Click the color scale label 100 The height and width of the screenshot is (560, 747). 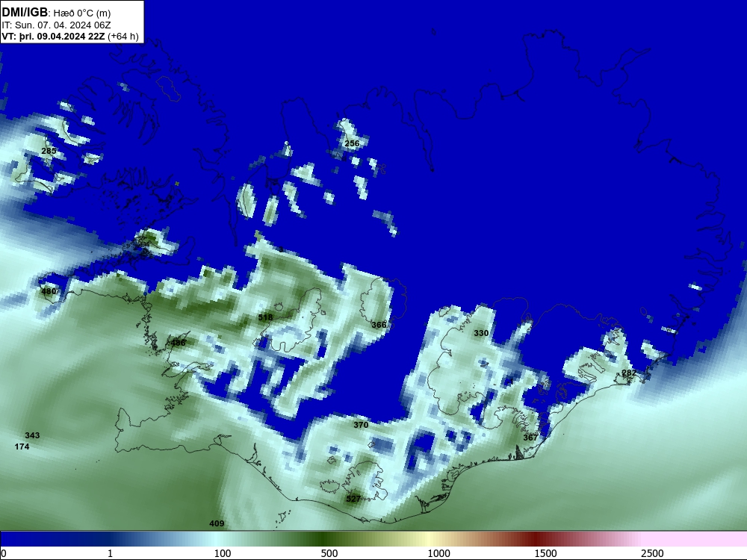(223, 553)
